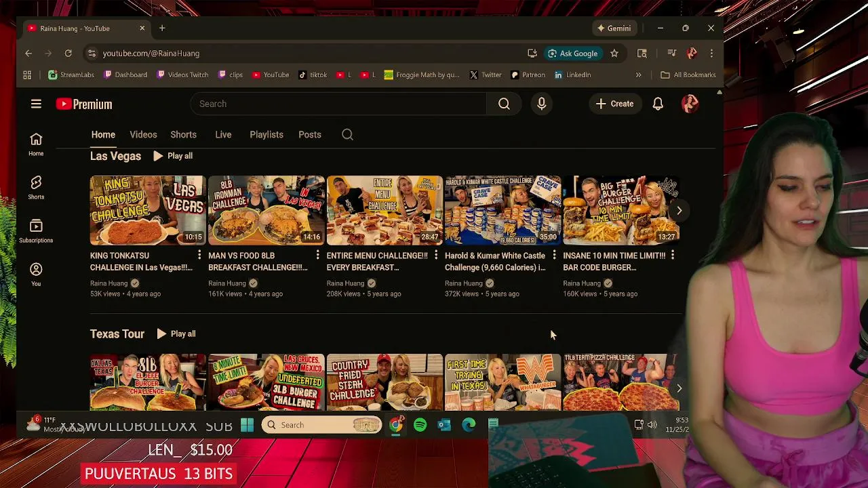Open the YouTube hamburger guide menu

(36, 104)
